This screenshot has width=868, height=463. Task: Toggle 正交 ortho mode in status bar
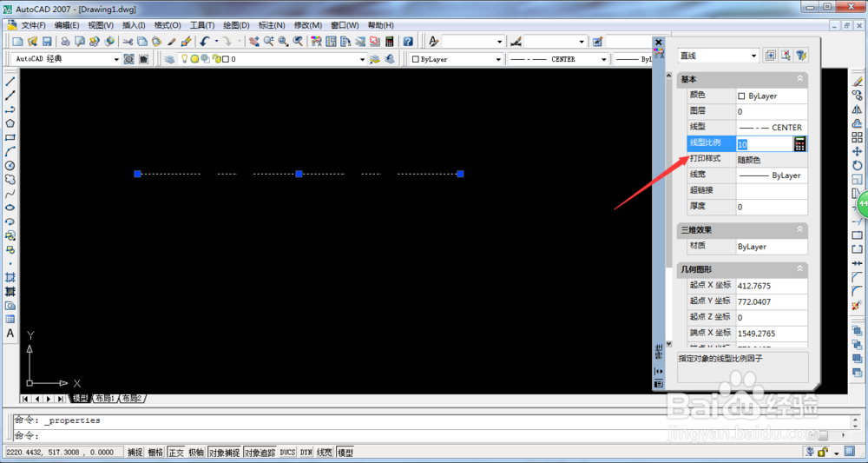click(x=176, y=453)
